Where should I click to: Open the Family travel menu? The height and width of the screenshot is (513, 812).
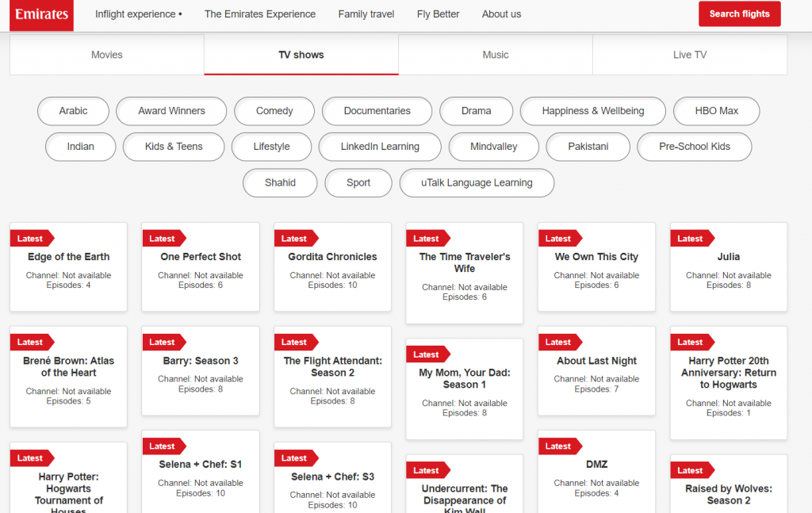point(366,14)
